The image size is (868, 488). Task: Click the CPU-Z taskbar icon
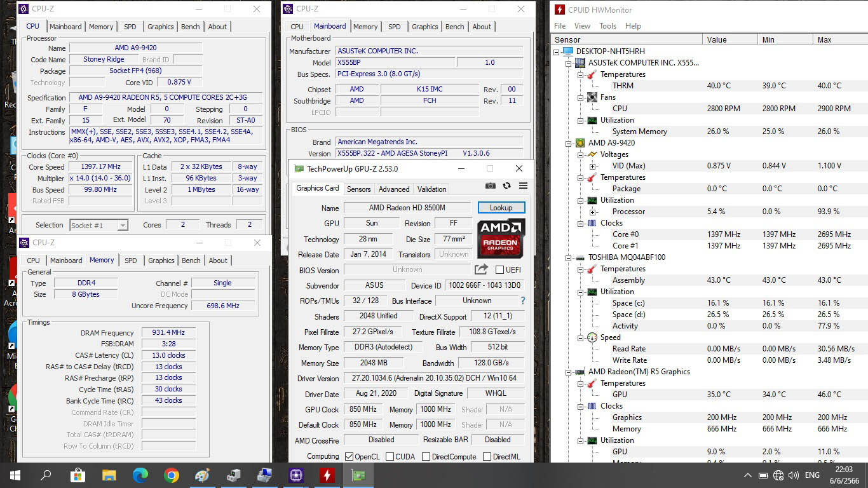[295, 475]
